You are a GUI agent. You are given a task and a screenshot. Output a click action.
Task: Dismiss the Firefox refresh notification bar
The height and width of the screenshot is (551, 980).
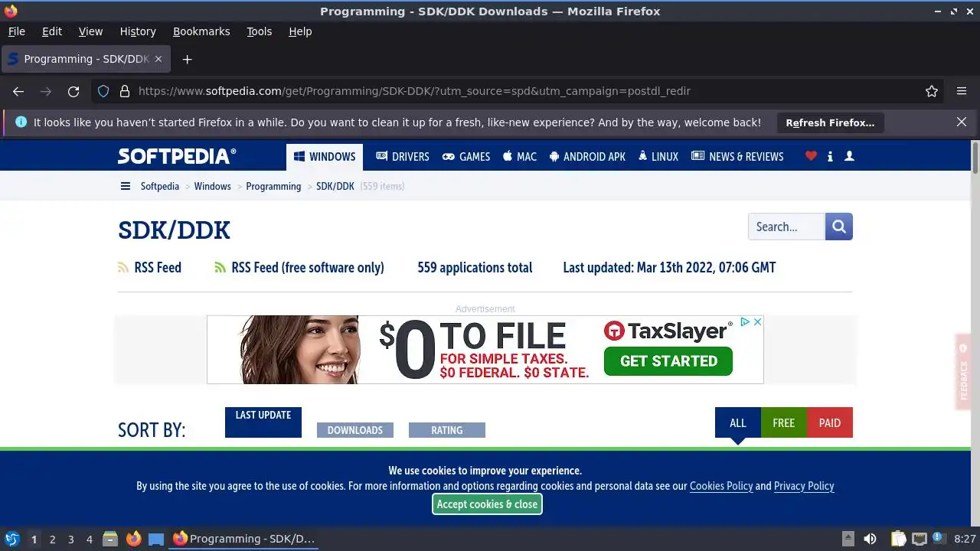(x=962, y=122)
